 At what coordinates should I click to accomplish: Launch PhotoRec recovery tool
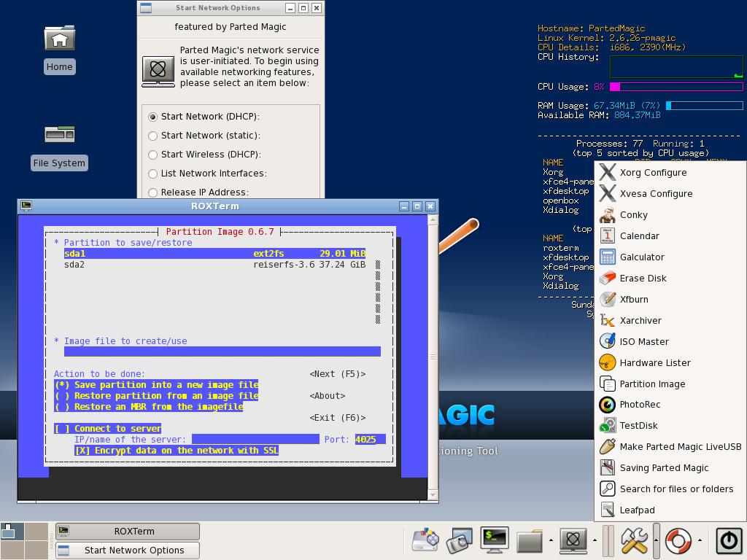click(670, 404)
